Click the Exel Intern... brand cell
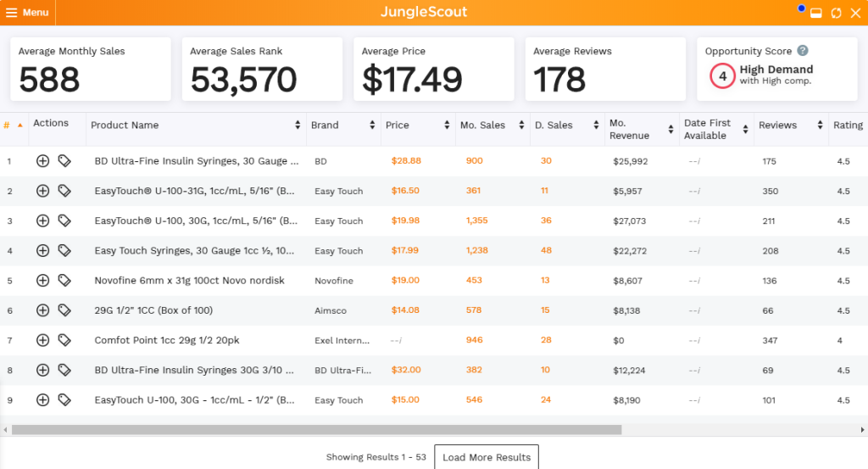 [x=342, y=341]
